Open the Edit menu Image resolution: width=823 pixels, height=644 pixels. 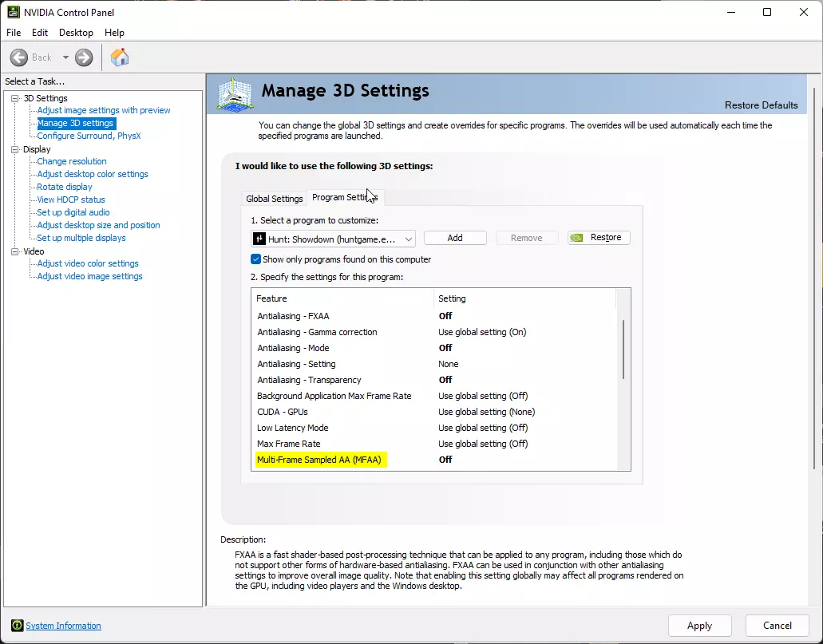[40, 33]
